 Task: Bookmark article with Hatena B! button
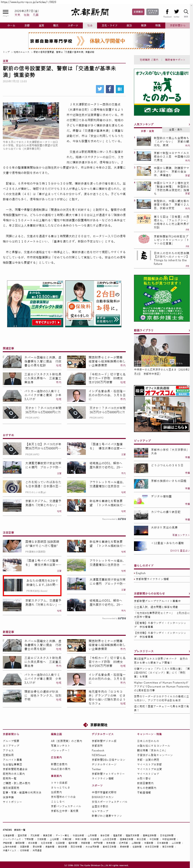[120, 89]
